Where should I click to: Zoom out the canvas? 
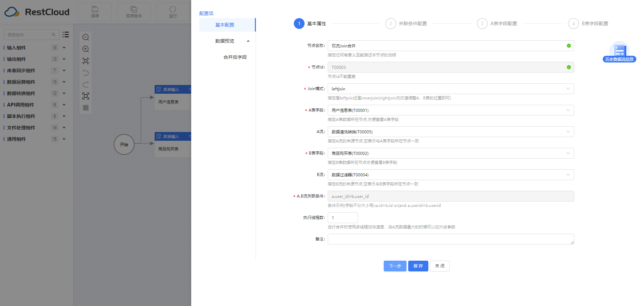coord(86,37)
